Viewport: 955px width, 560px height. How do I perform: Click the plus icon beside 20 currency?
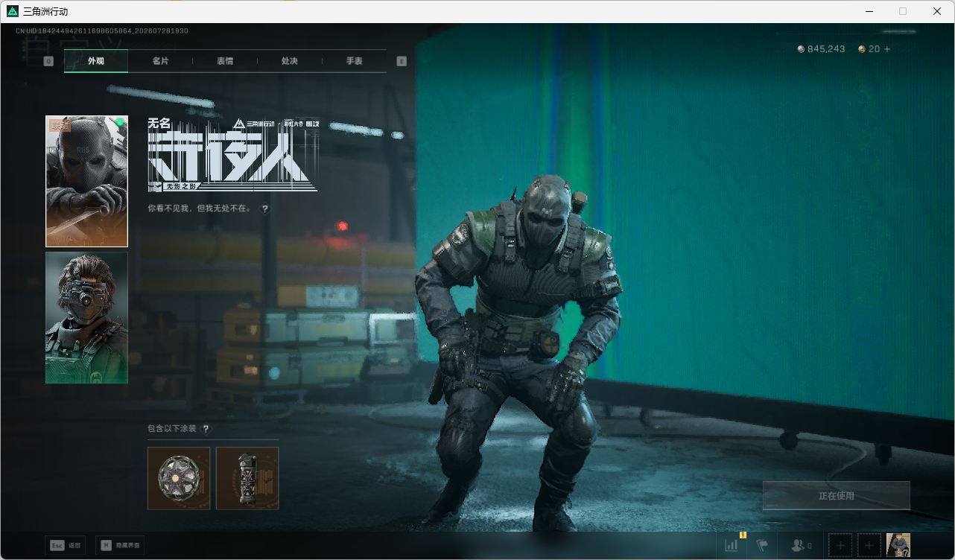[886, 49]
